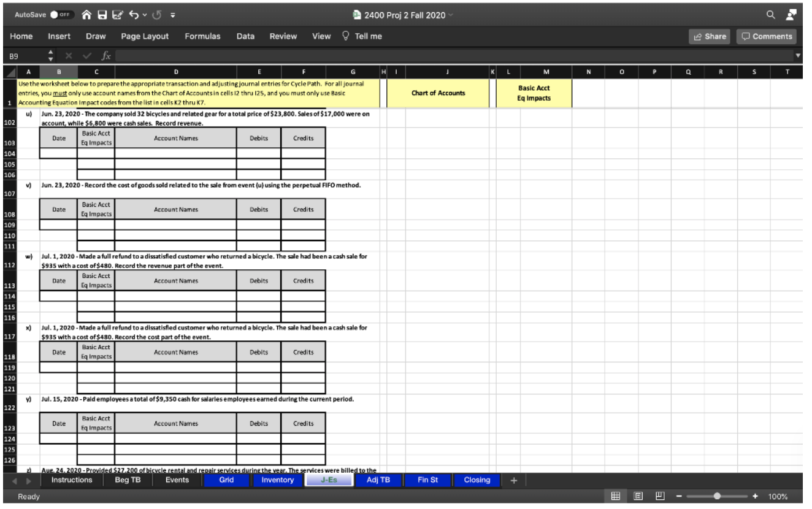Click the Tell me lightbulb search
This screenshot has width=812, height=509.
pos(362,36)
